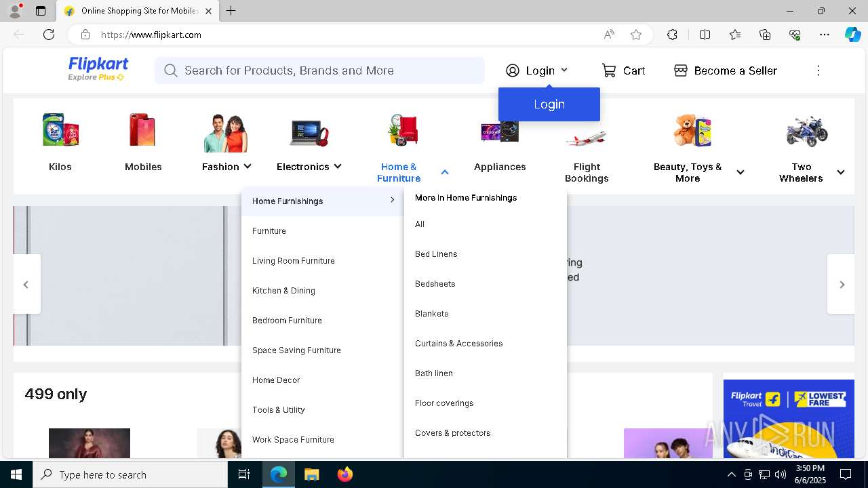Image resolution: width=868 pixels, height=488 pixels.
Task: Click the Become a Seller store icon
Action: 681,70
